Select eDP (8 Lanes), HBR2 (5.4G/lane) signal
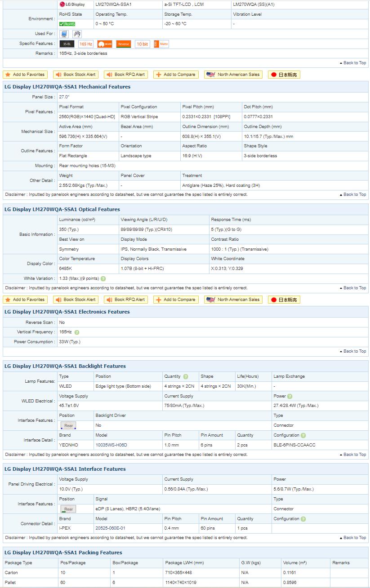The width and height of the screenshot is (370, 588). tap(128, 509)
